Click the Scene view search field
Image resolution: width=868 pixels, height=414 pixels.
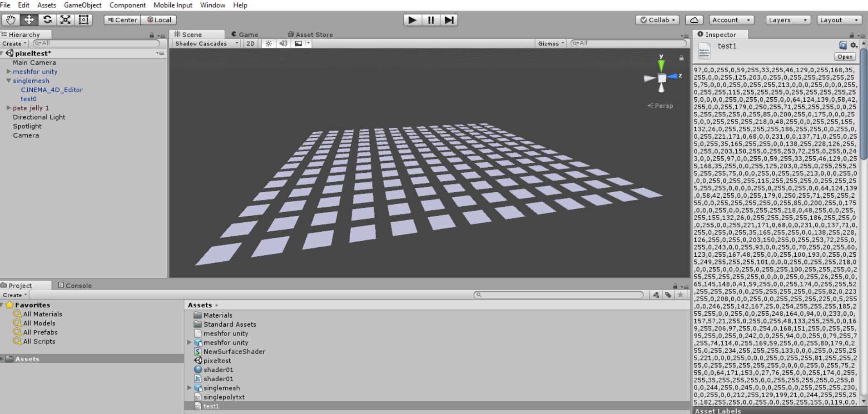[x=629, y=43]
